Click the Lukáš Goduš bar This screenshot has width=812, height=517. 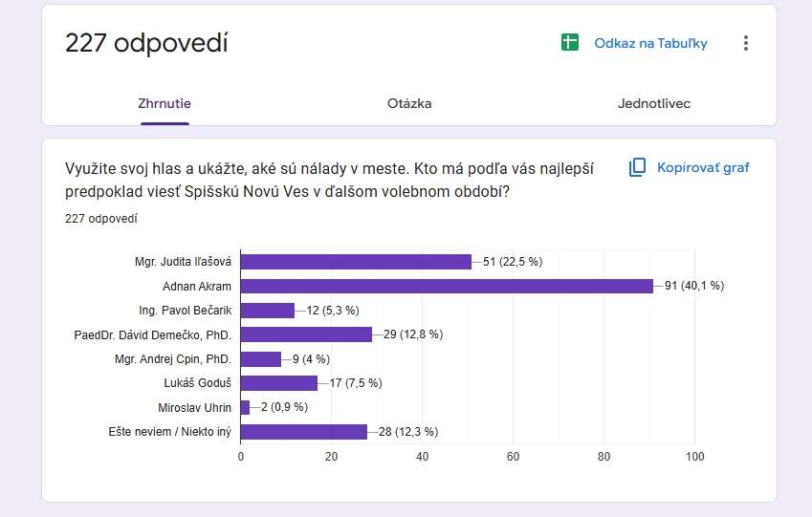tap(279, 383)
